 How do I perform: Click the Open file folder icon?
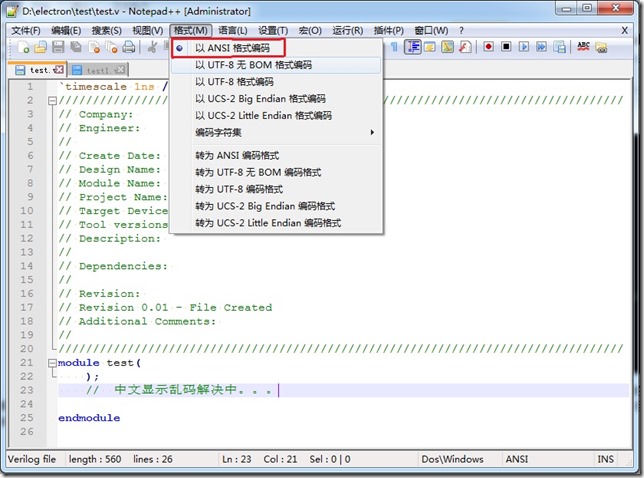tap(40, 47)
